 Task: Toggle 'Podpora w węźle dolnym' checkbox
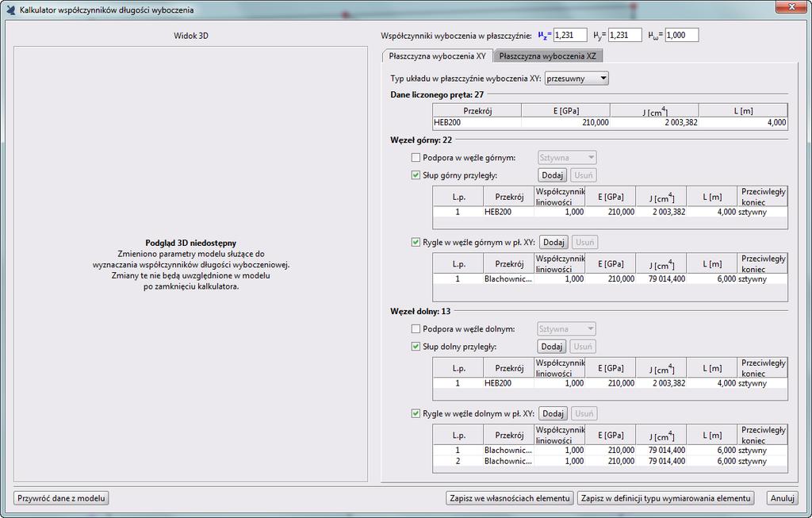[416, 329]
